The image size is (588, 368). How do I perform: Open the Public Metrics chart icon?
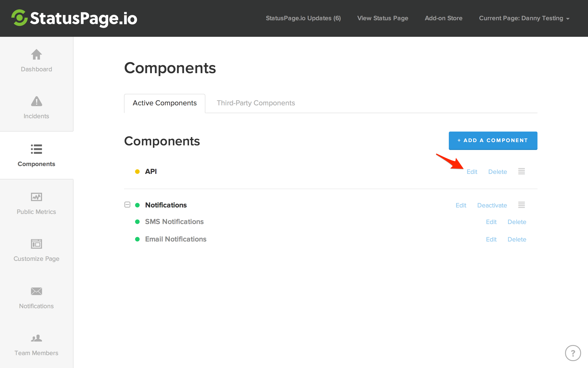pos(37,197)
